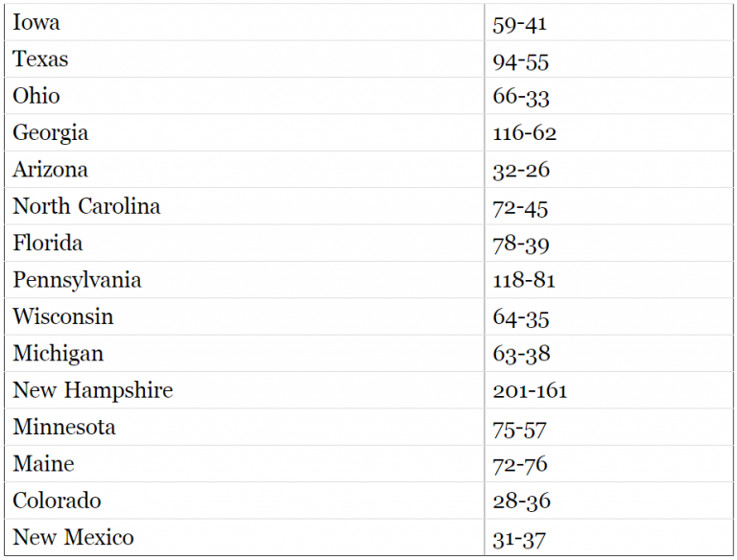Click the New Mexico row label

click(73, 537)
